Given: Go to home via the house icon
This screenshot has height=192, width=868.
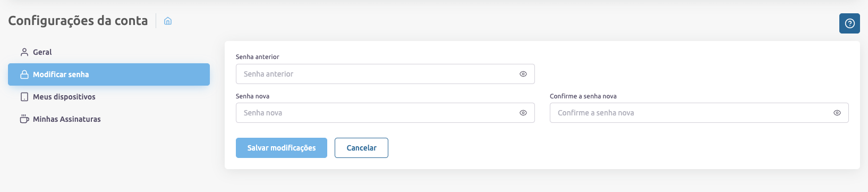Looking at the screenshot, I should point(168,21).
